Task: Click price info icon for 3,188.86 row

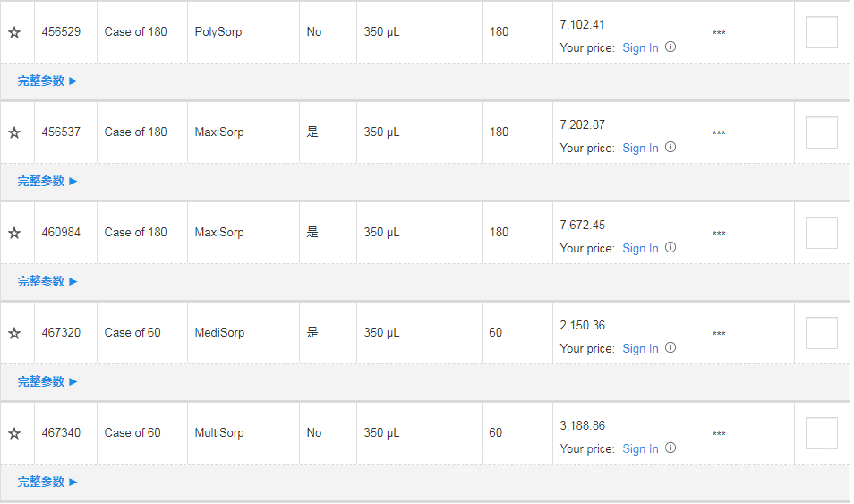Action: pyautogui.click(x=670, y=448)
